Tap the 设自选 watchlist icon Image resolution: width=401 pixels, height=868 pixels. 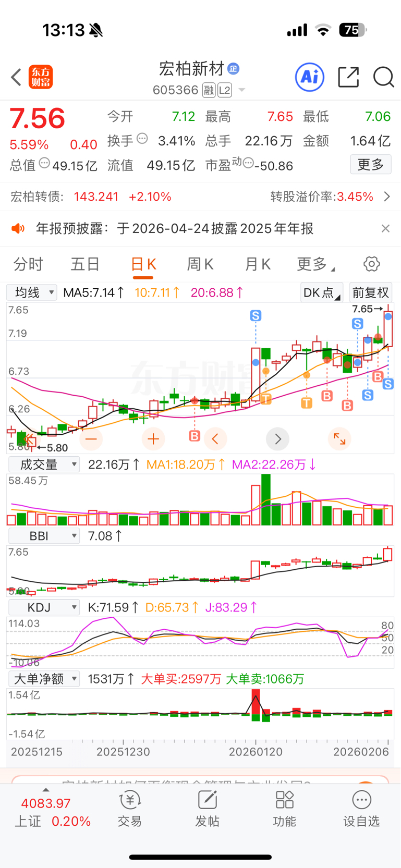point(361,809)
